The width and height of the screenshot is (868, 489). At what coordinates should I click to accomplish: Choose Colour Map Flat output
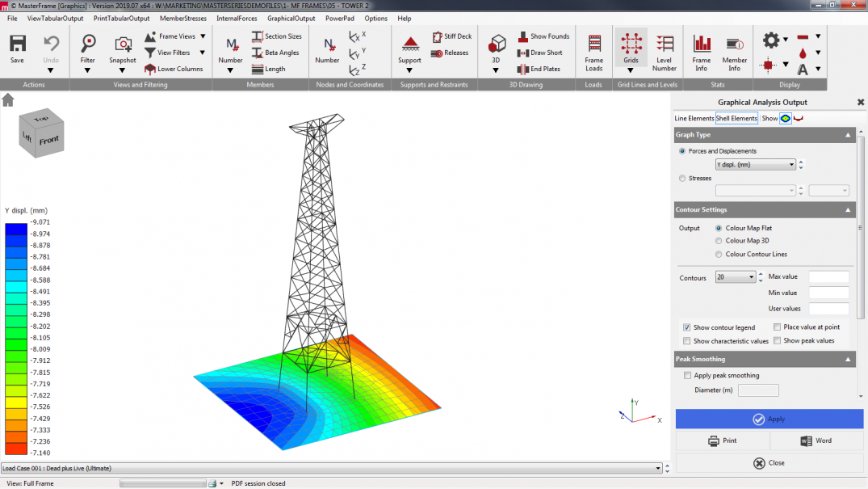(x=719, y=228)
